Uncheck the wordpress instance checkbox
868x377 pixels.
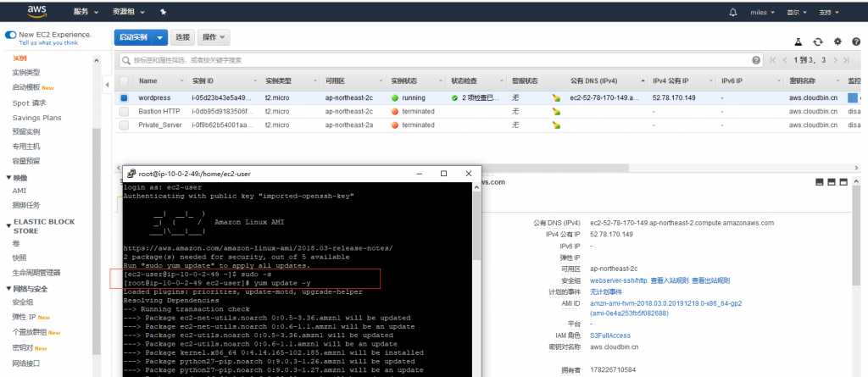point(124,98)
